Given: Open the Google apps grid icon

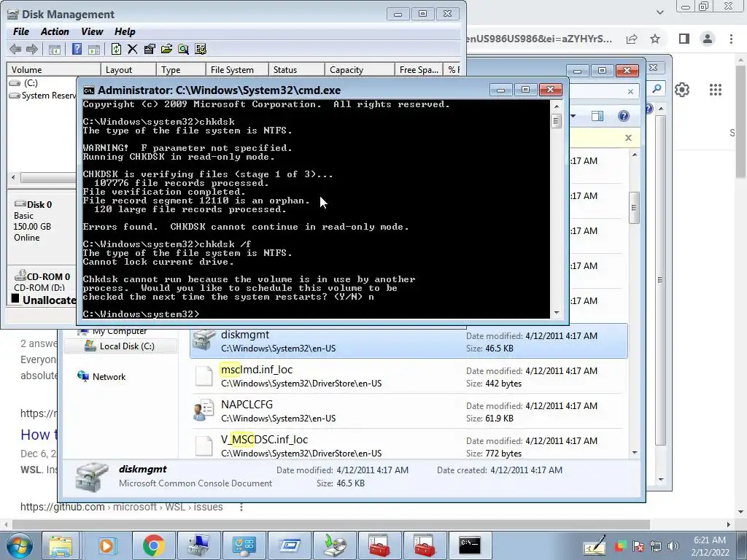Looking at the screenshot, I should pos(716,90).
